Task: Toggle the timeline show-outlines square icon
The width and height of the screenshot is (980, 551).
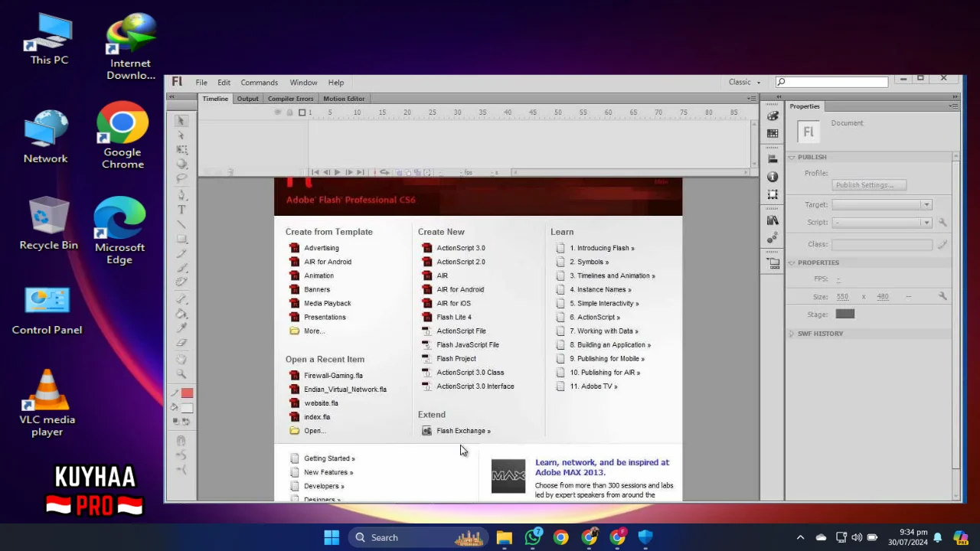Action: 302,112
